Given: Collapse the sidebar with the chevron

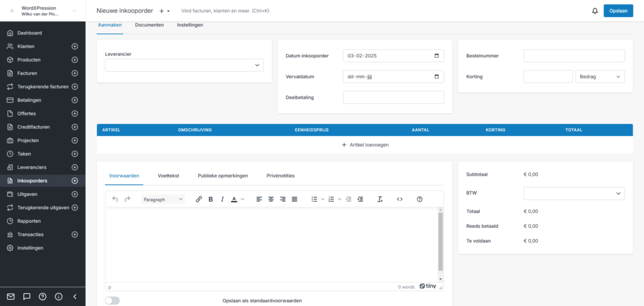Looking at the screenshot, I should click(x=75, y=296).
